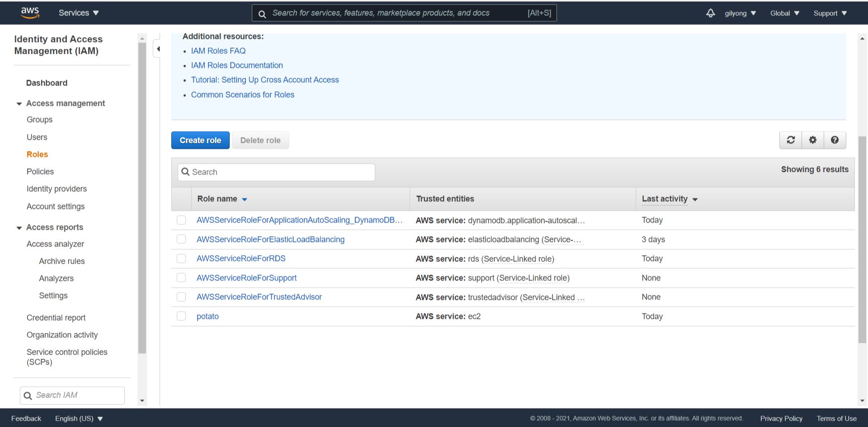Open the Services dropdown menu

pyautogui.click(x=79, y=13)
